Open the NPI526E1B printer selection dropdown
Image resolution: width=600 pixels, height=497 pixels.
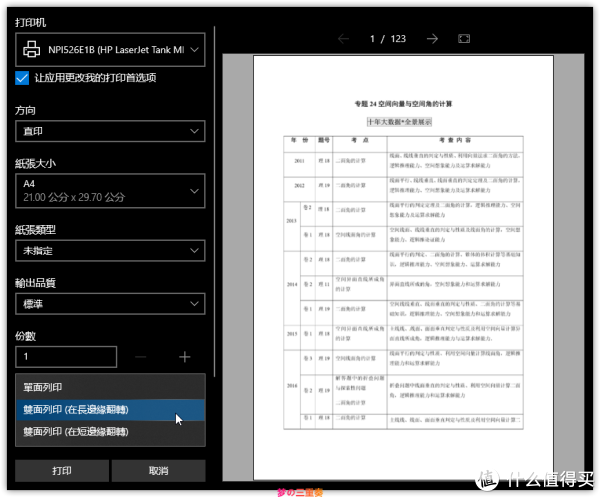111,47
